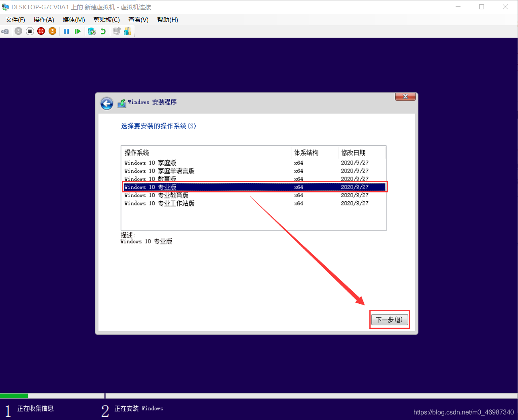Save VM state with the orange power icon
The height and width of the screenshot is (420, 518).
tap(53, 31)
